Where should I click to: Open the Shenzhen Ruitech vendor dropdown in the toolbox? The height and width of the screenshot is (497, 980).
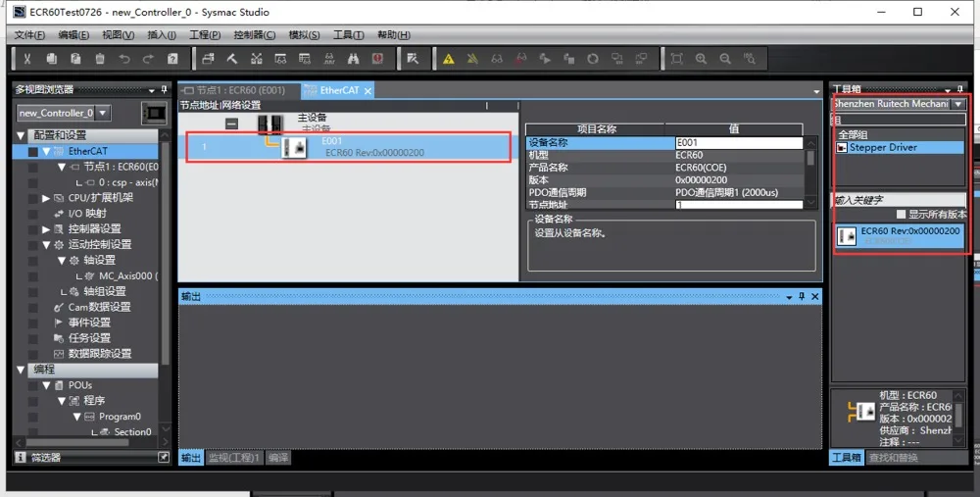(958, 104)
